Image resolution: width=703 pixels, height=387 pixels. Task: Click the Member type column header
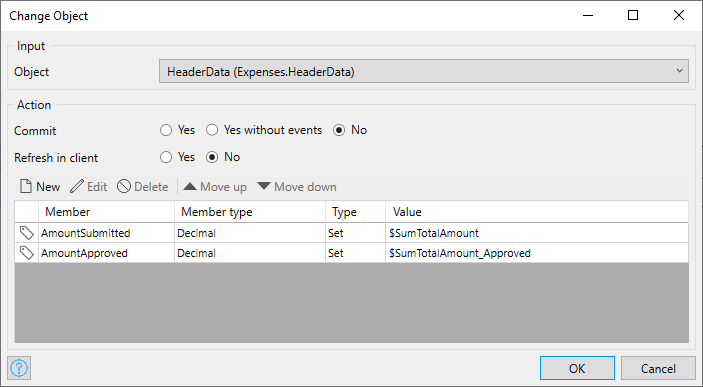point(250,212)
